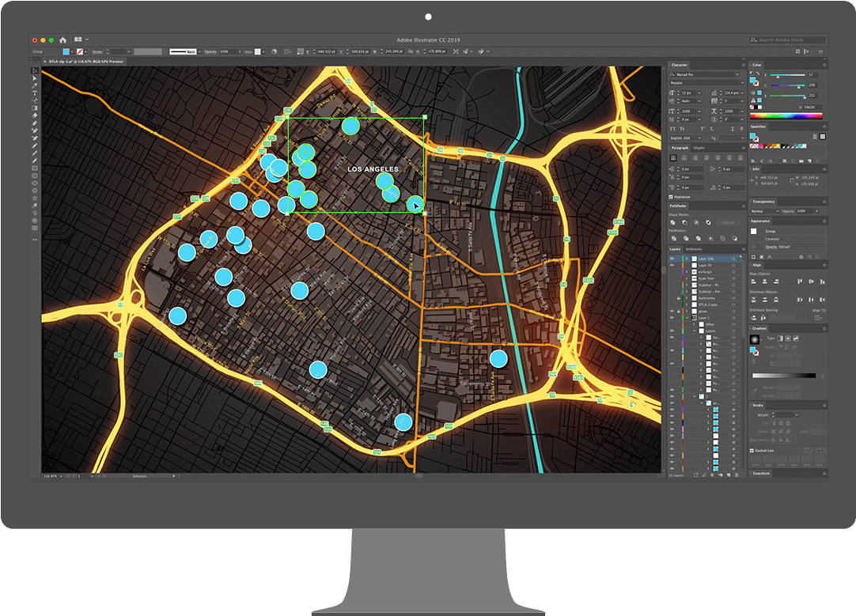
Task: Click Horizontal Align Center in Align panel
Action: pos(764,282)
